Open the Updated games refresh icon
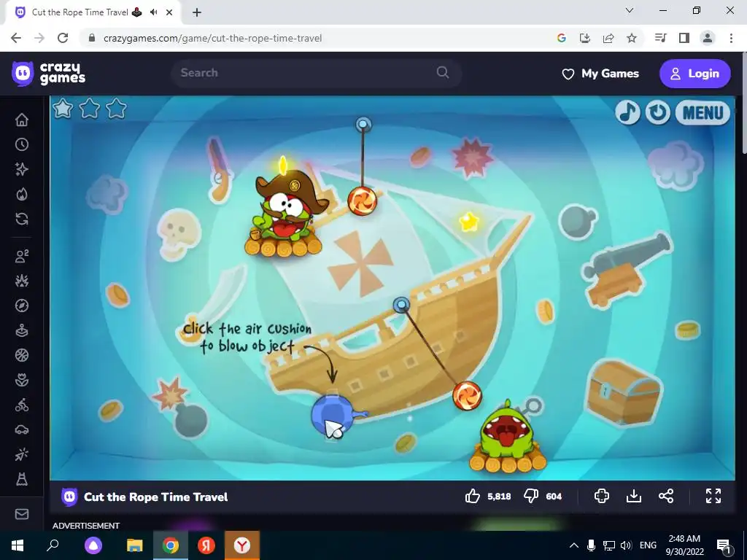Viewport: 747px width, 560px height. click(x=22, y=219)
